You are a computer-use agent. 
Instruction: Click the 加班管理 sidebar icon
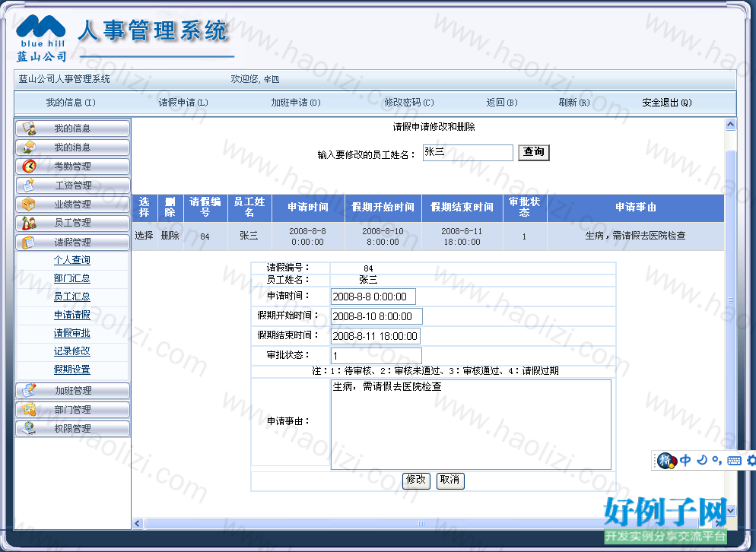click(29, 390)
